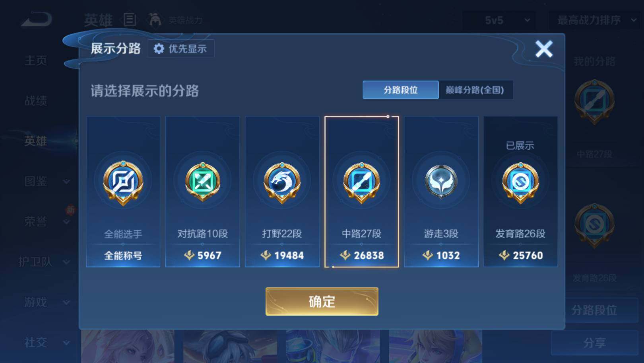This screenshot has height=363, width=644.
Task: Switch to 分路段位 toggle option
Action: click(x=401, y=90)
